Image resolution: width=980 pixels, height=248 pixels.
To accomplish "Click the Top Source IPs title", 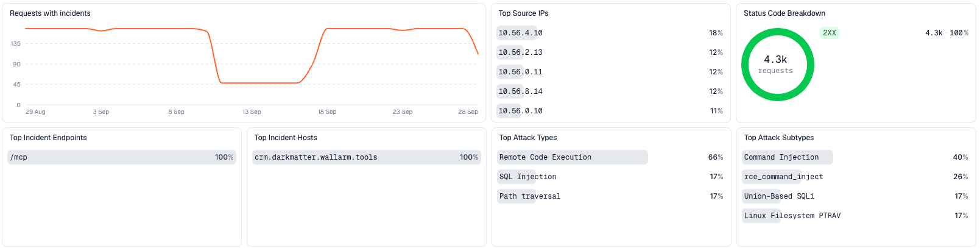I will (523, 13).
